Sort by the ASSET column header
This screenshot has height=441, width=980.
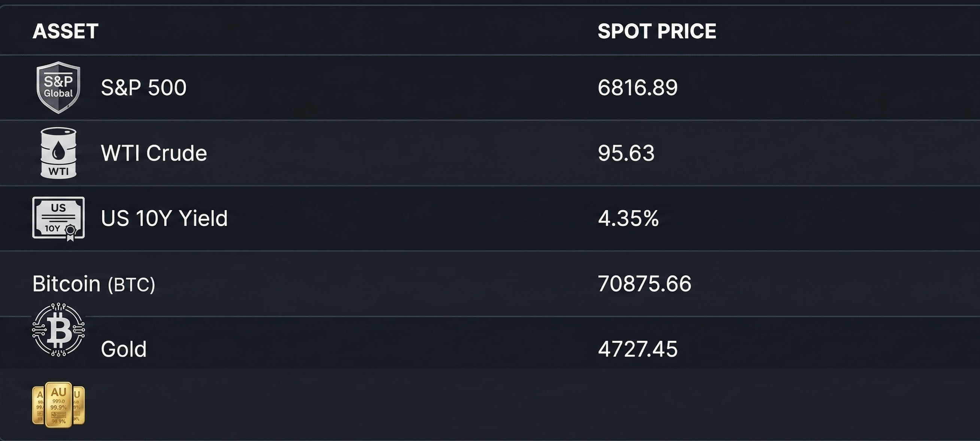coord(66,31)
